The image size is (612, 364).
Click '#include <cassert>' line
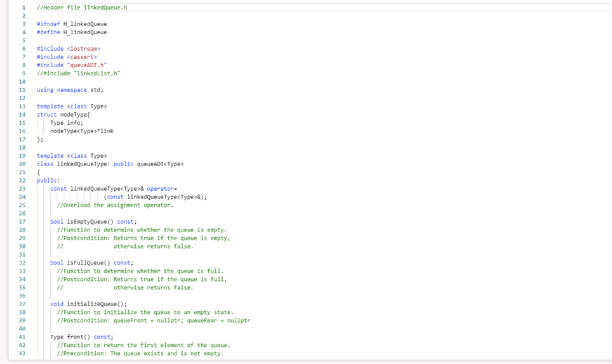pos(67,57)
